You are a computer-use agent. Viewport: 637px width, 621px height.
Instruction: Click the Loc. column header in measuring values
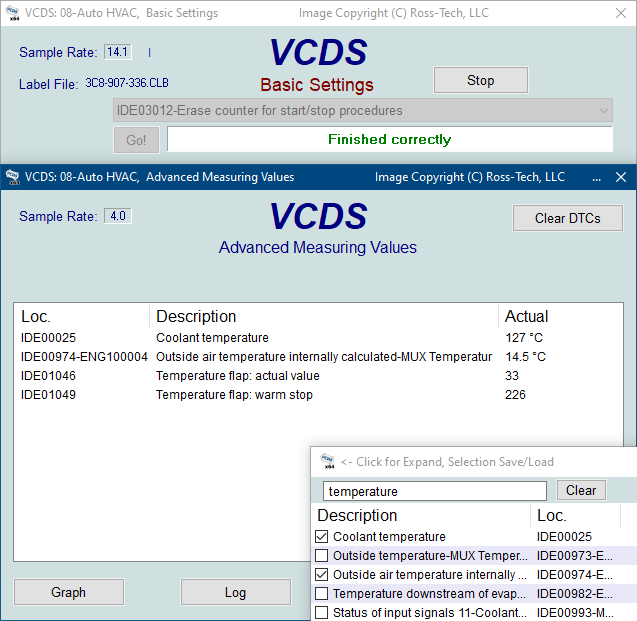point(36,316)
